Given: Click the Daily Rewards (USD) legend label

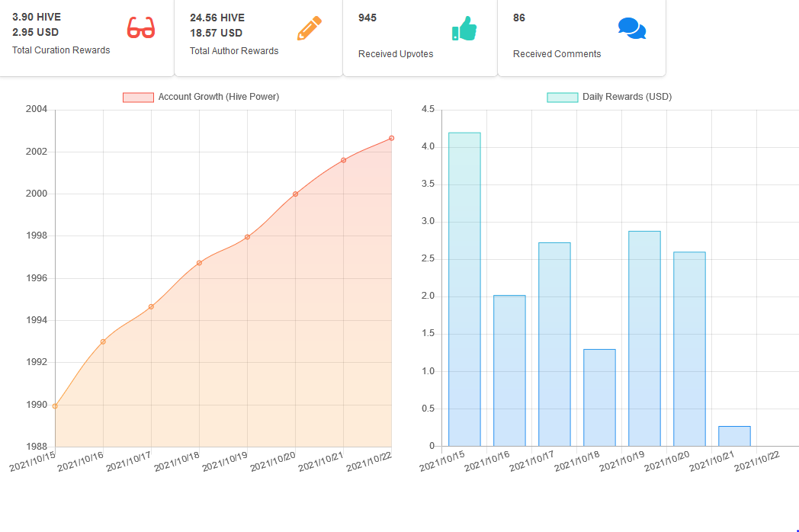Looking at the screenshot, I should tap(627, 97).
